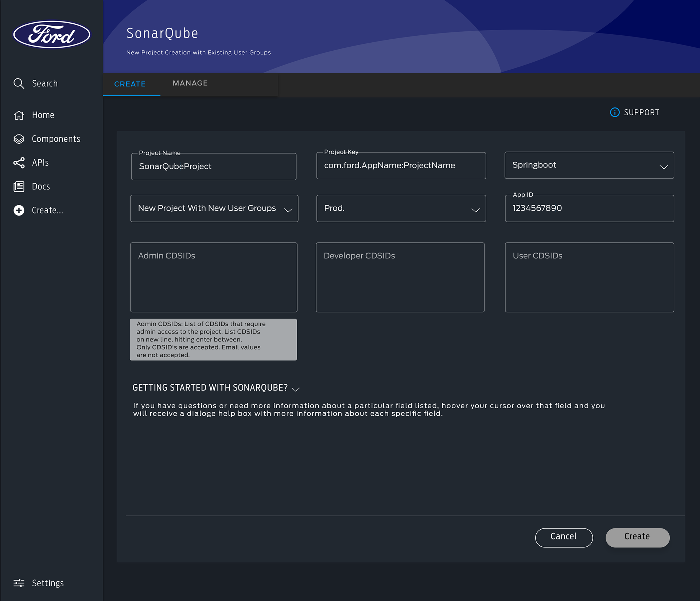Image resolution: width=700 pixels, height=601 pixels.
Task: Click the subtitle New Project Creation with Existing User Groups
Action: [x=198, y=52]
